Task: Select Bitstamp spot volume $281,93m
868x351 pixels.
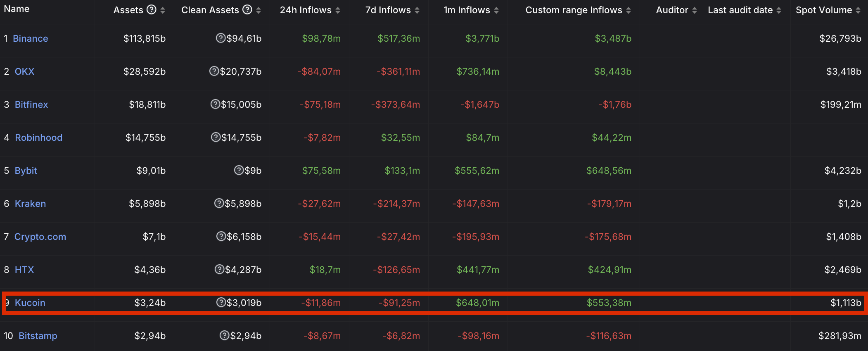Action: click(840, 336)
